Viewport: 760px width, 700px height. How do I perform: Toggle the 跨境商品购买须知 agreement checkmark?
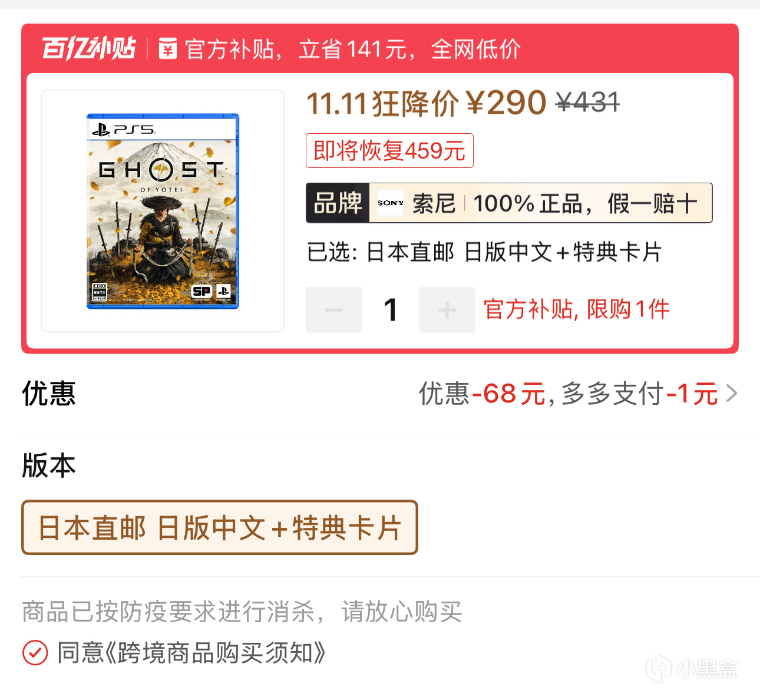(35, 653)
